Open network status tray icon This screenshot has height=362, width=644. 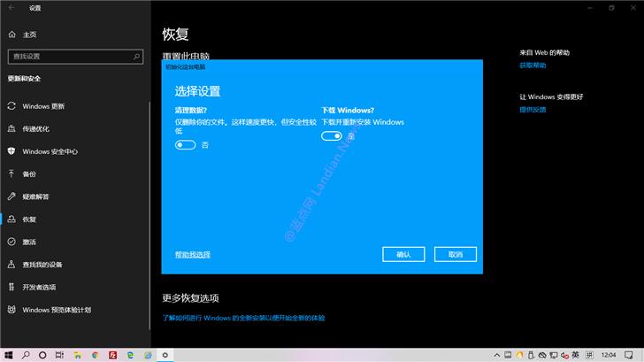tap(554, 355)
